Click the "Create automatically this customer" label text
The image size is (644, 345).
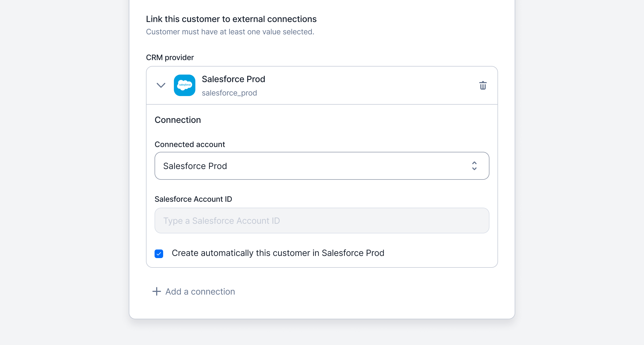pos(278,253)
